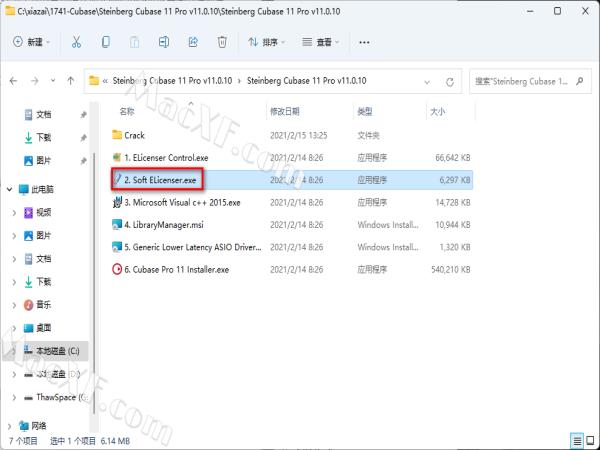Sort by Date modified (修改日期) column
Screen dimensions: 600x450
(x=285, y=111)
